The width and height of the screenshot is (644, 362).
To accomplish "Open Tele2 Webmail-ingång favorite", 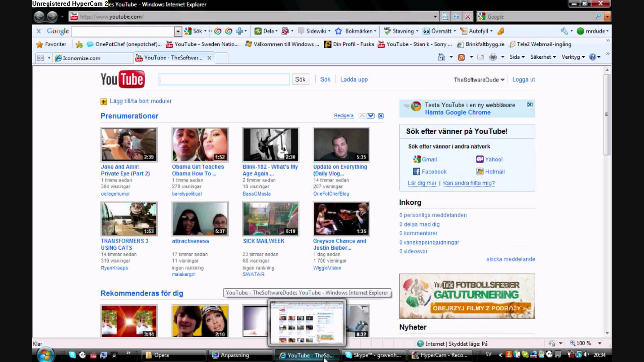I will [x=540, y=44].
